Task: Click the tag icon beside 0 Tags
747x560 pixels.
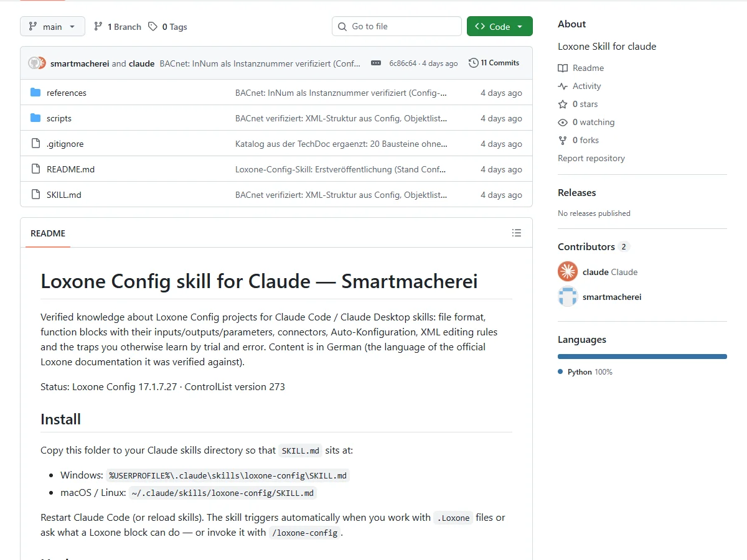Action: click(x=153, y=27)
